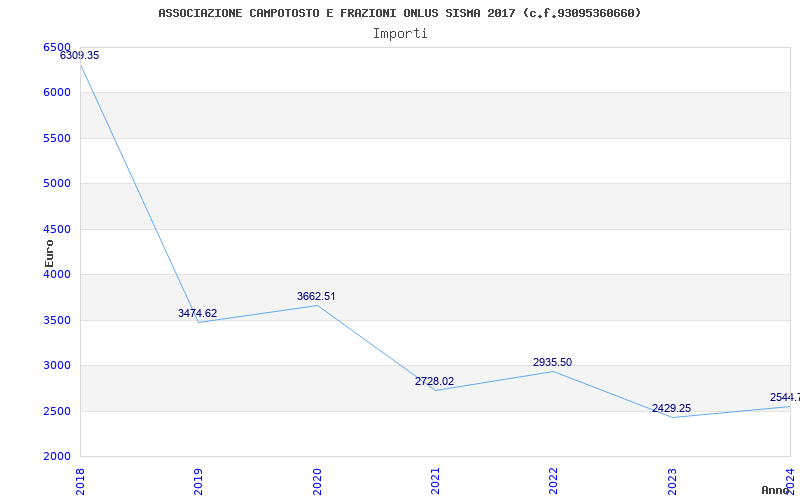Select the Importi subtitle
The width and height of the screenshot is (800, 500).
pos(399,34)
